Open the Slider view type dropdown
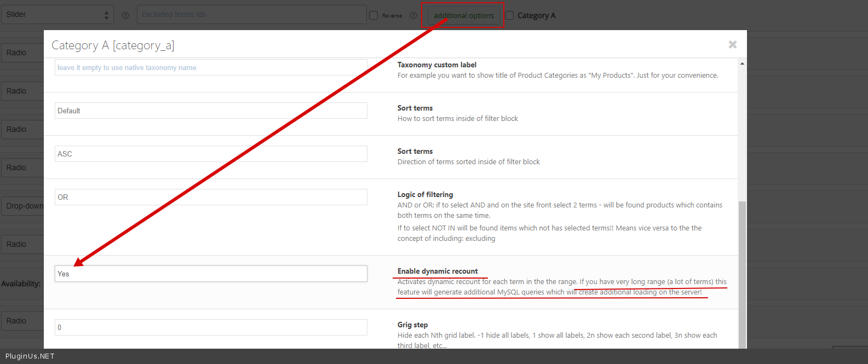Image resolution: width=868 pixels, height=364 pixels. pos(57,15)
